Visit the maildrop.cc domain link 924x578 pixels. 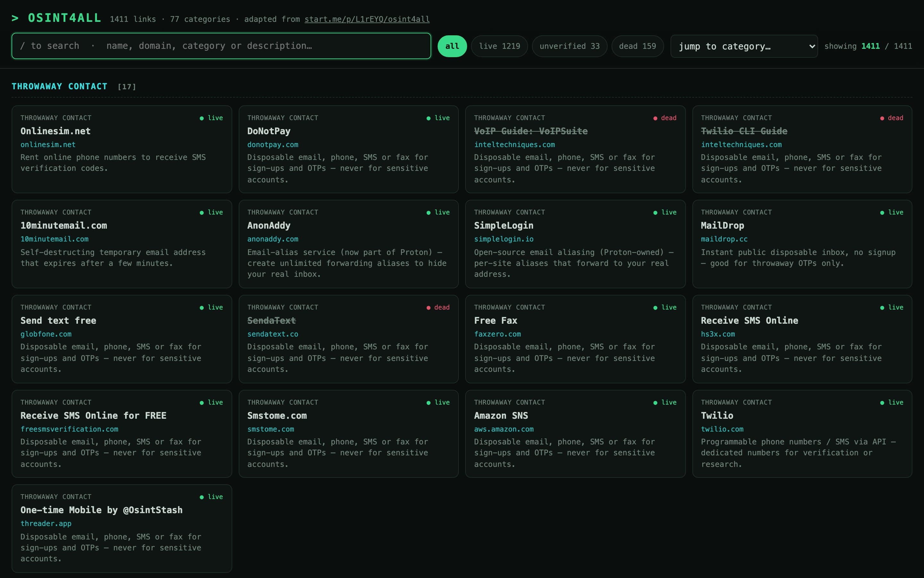pyautogui.click(x=724, y=239)
